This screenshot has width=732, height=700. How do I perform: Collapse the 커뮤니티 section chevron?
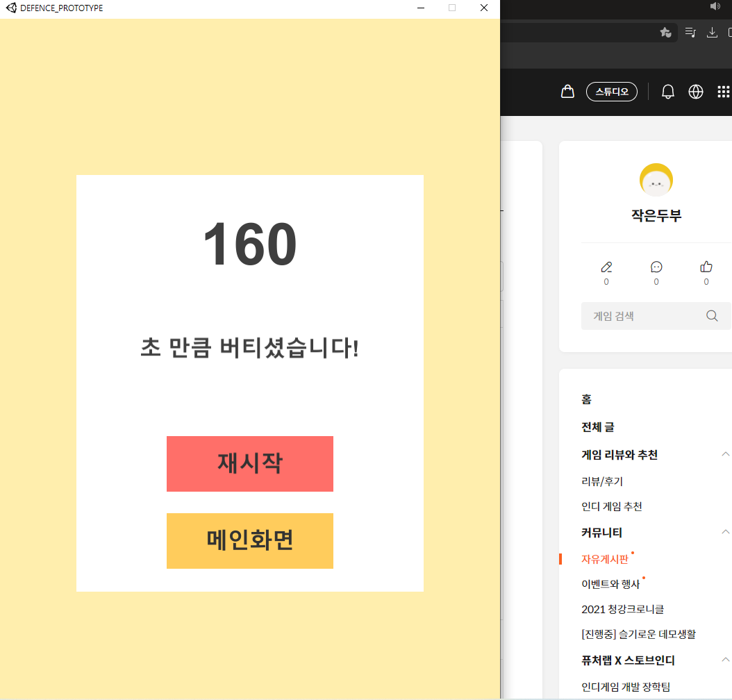click(x=725, y=532)
